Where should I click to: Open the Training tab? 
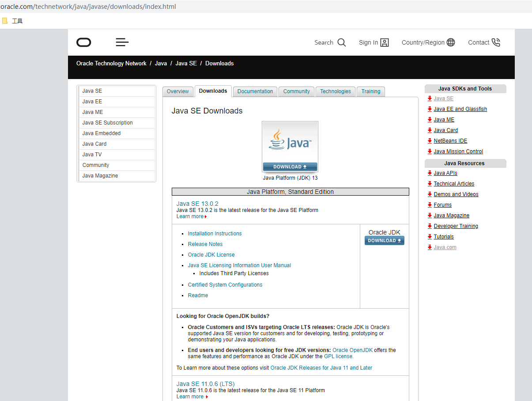click(x=371, y=91)
